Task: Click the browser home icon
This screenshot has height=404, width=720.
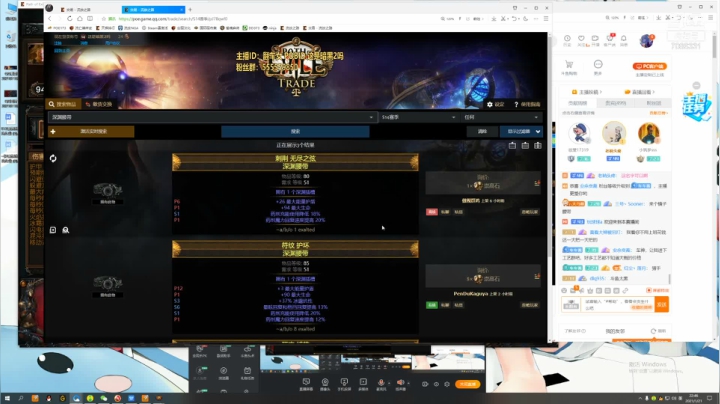Action: coord(79,19)
